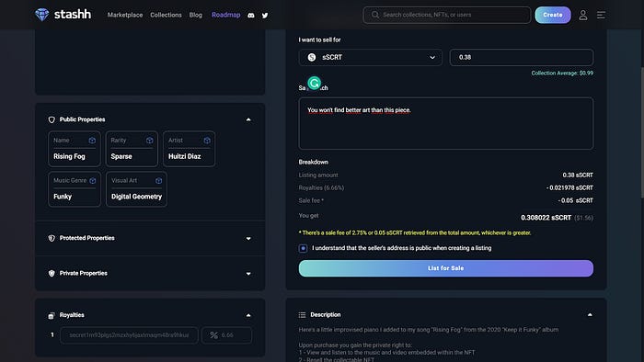Click the Royalties section icon
The width and height of the screenshot is (644, 362).
(52, 315)
